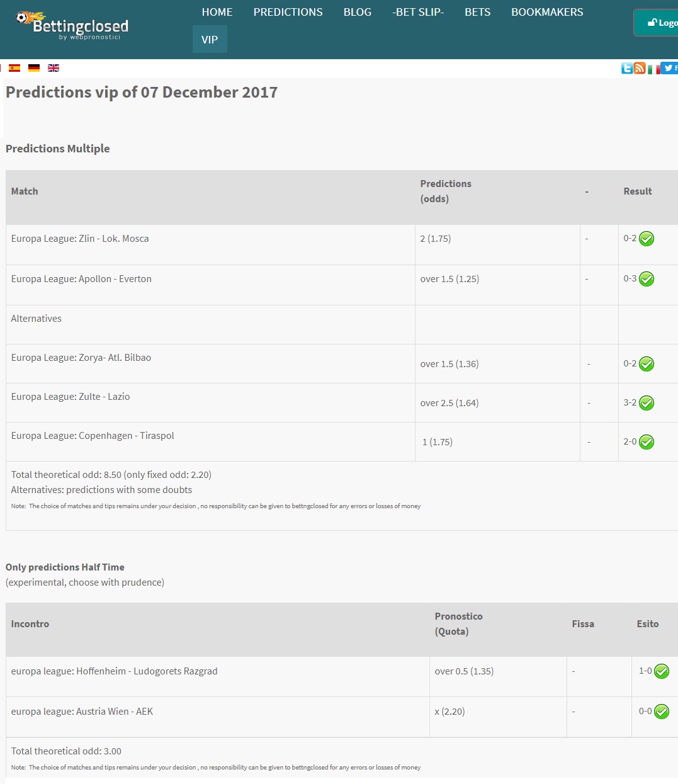Switch language with the UK flag
Screen dimensions: 678x784
54,68
